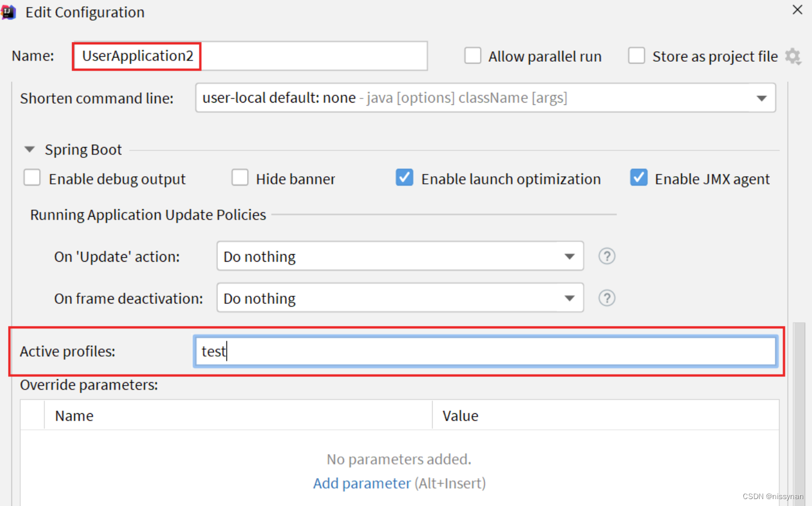Click the gear icon beside Store as project file
Screen dimensions: 812x506
tap(793, 56)
